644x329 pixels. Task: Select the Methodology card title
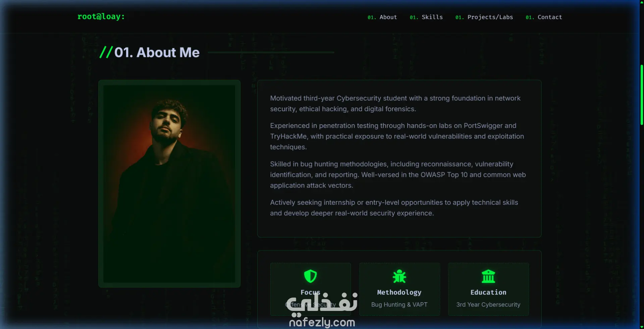(399, 292)
